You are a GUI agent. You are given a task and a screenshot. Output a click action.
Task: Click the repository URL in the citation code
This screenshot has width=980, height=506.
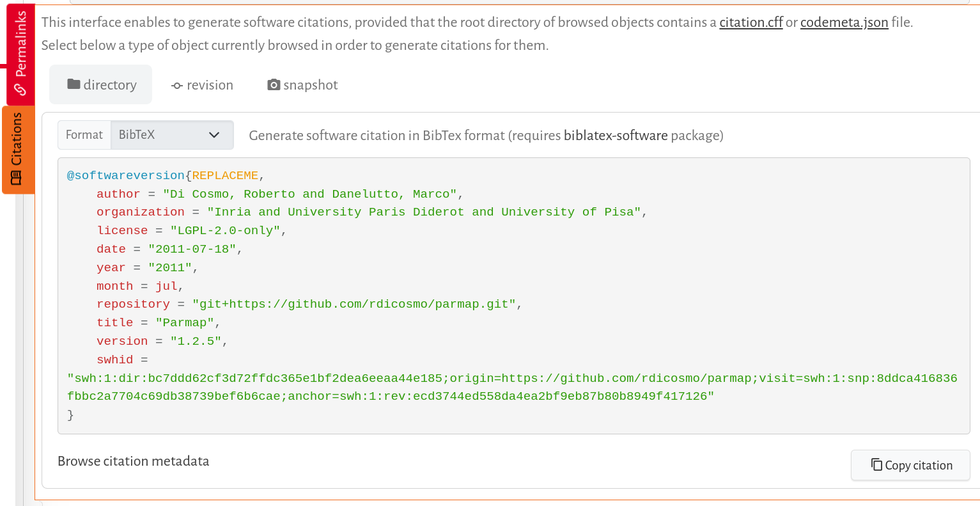tap(354, 304)
